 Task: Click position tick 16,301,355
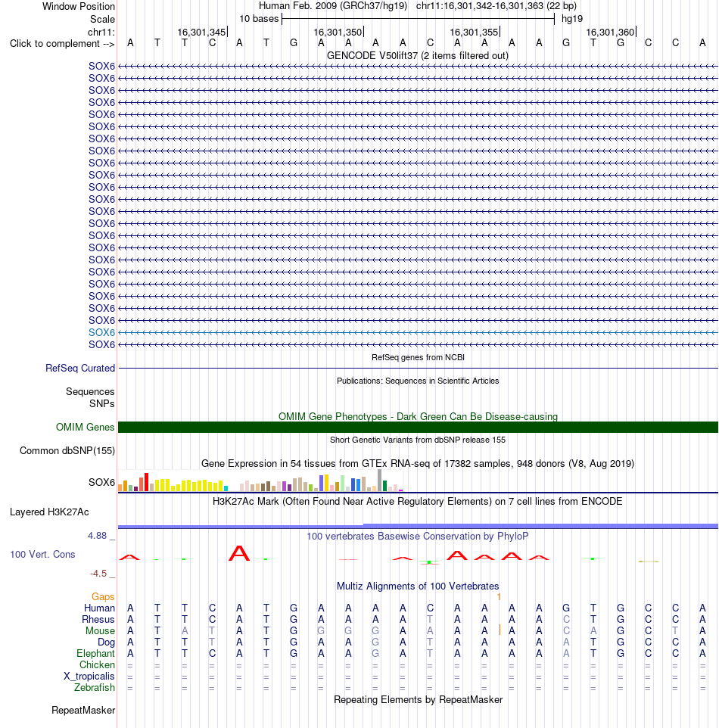point(475,32)
